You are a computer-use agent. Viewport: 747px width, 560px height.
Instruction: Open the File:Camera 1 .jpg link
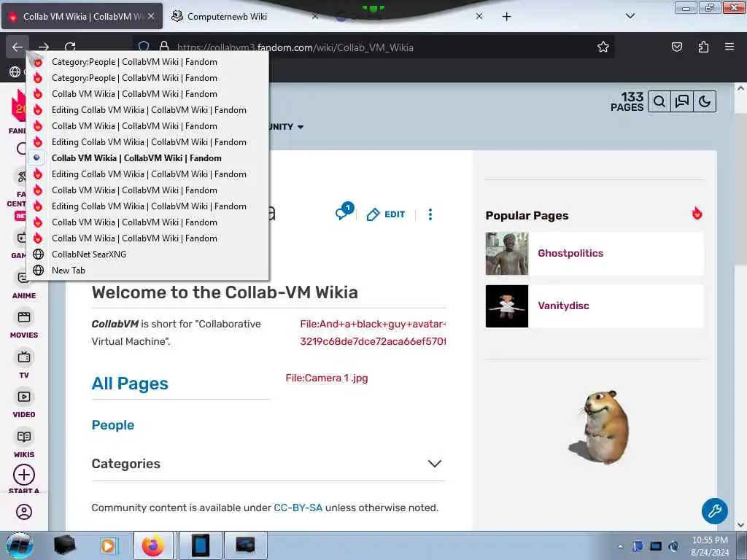click(x=327, y=378)
